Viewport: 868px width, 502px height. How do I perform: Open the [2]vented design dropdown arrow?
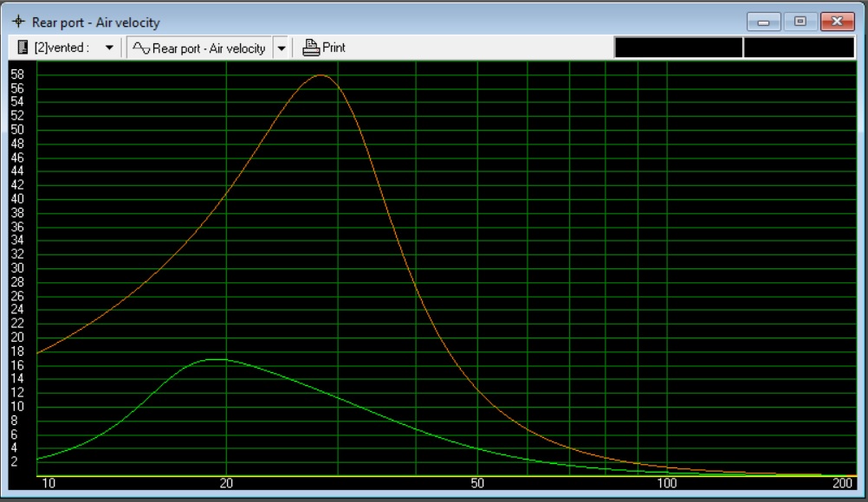109,48
